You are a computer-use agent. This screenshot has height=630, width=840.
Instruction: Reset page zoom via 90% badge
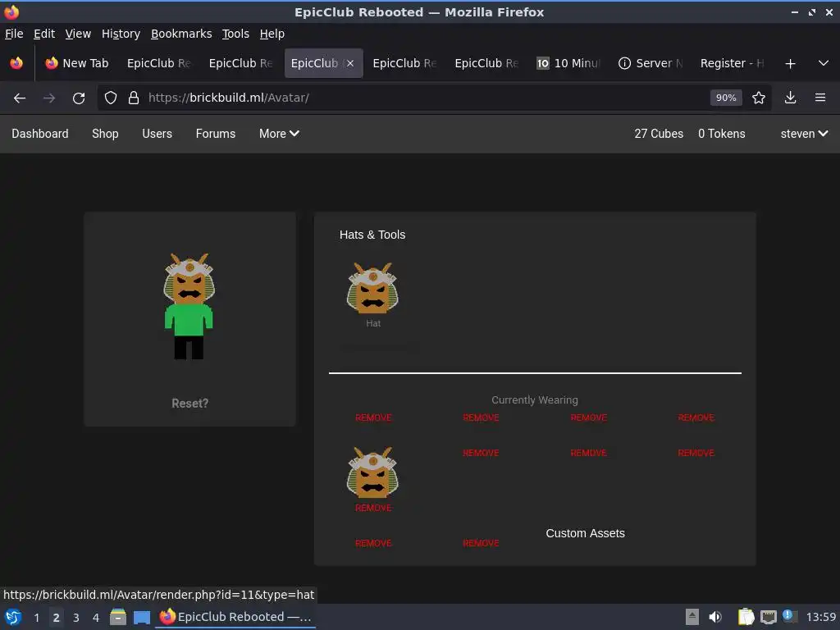726,98
